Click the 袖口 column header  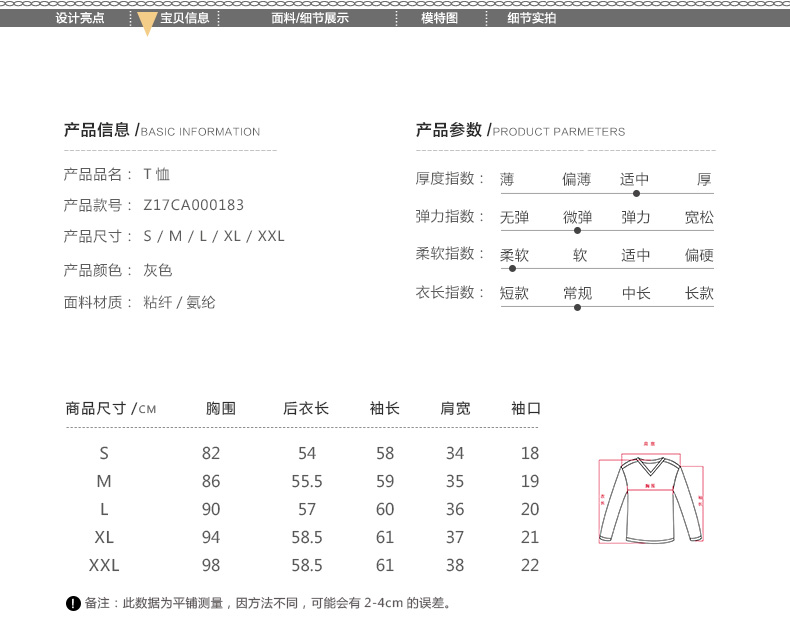(x=526, y=408)
